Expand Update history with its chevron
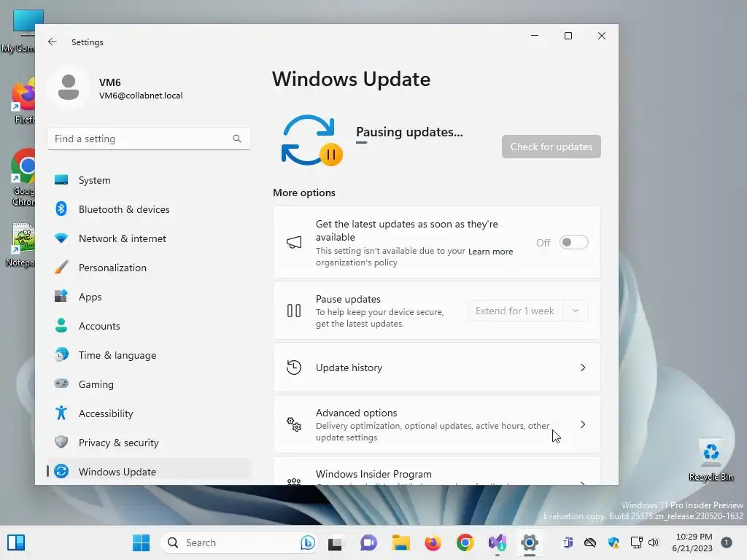Image resolution: width=747 pixels, height=560 pixels. click(x=583, y=367)
